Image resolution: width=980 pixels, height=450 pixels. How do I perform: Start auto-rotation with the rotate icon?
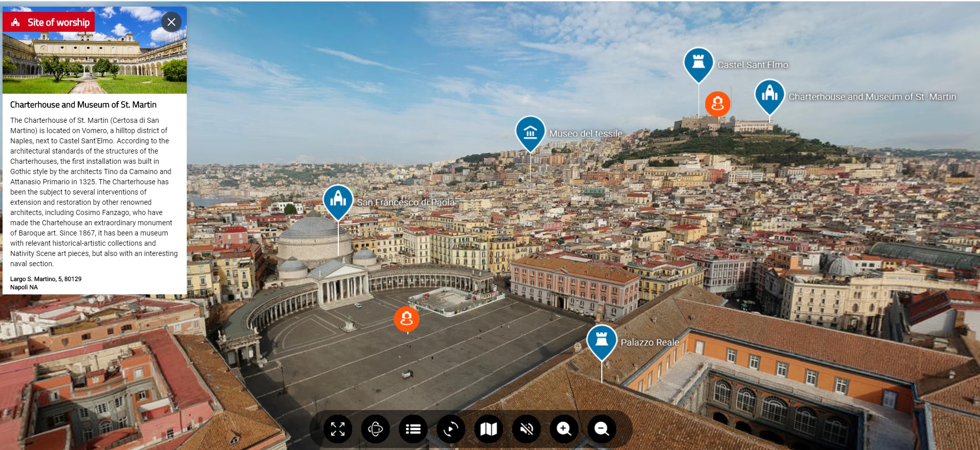pos(451,428)
